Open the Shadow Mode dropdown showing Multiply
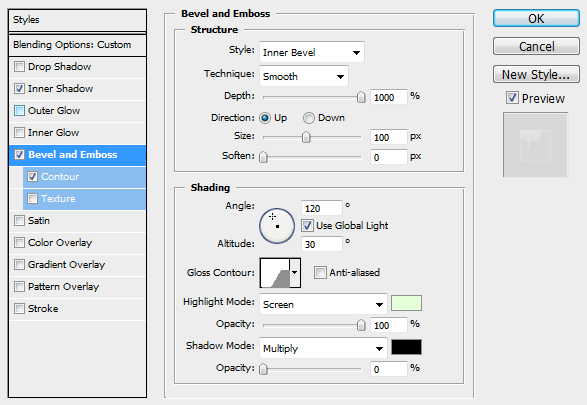The image size is (587, 405). point(323,348)
